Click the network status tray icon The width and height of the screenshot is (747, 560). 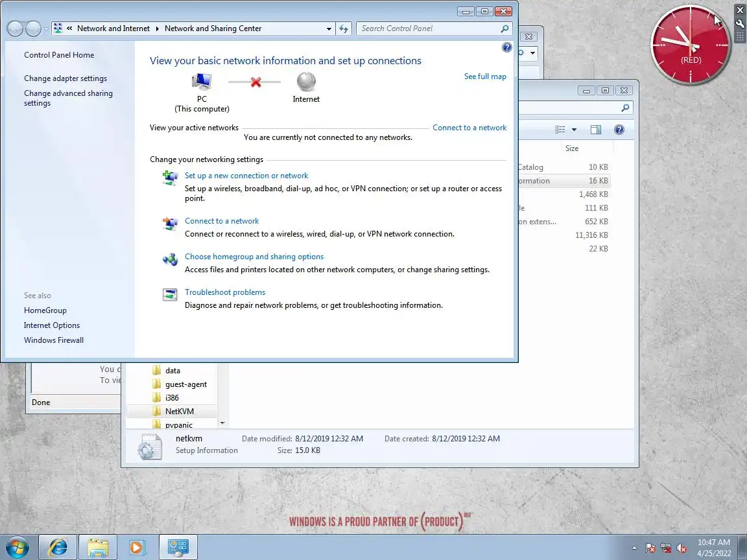(x=665, y=548)
